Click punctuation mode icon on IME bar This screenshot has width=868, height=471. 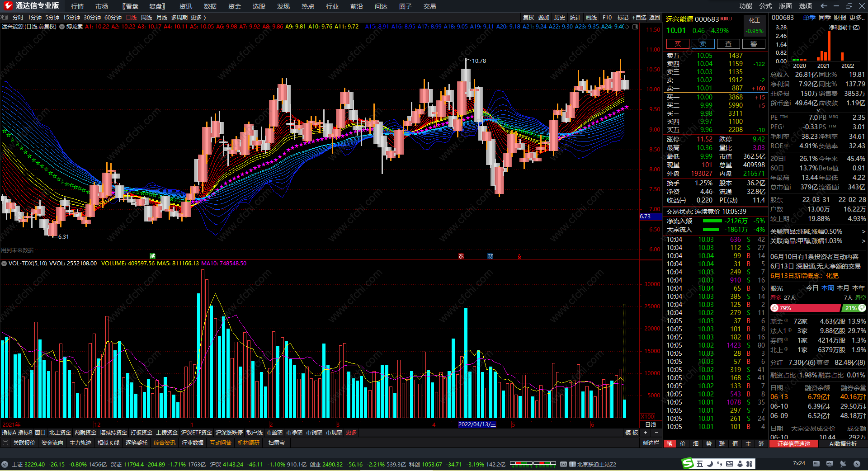[x=719, y=464]
